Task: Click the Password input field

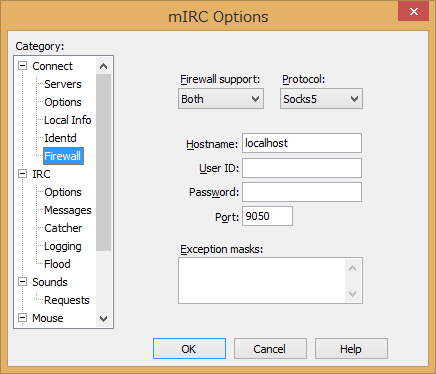Action: (x=302, y=192)
